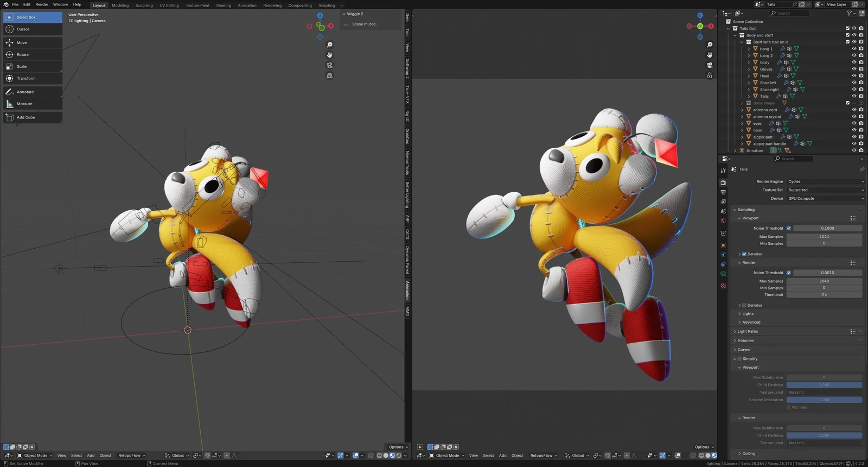Click the Options button in right viewport
This screenshot has width=868, height=467.
[x=704, y=447]
